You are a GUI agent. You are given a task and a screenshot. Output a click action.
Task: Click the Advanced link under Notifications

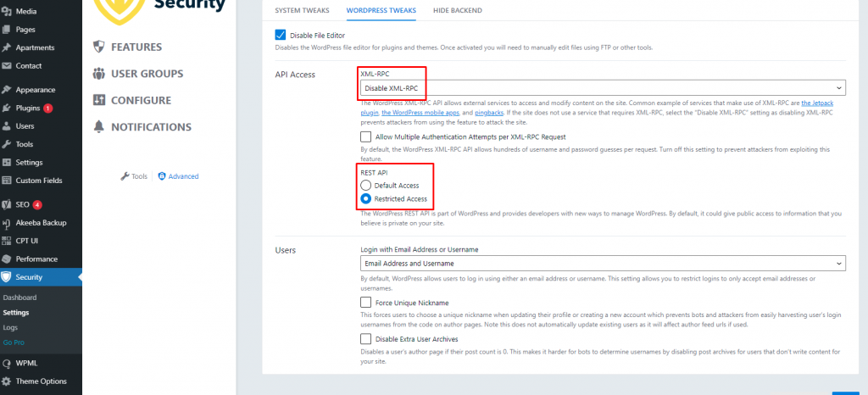tap(183, 176)
